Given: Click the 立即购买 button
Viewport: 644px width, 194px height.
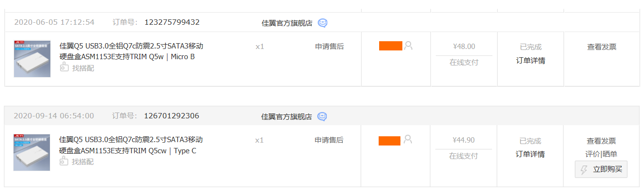Looking at the screenshot, I should point(601,169).
